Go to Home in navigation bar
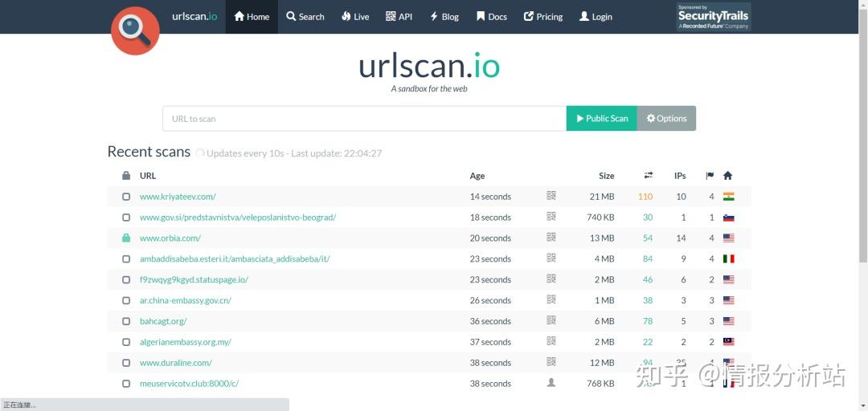This screenshot has height=411, width=868. [252, 17]
